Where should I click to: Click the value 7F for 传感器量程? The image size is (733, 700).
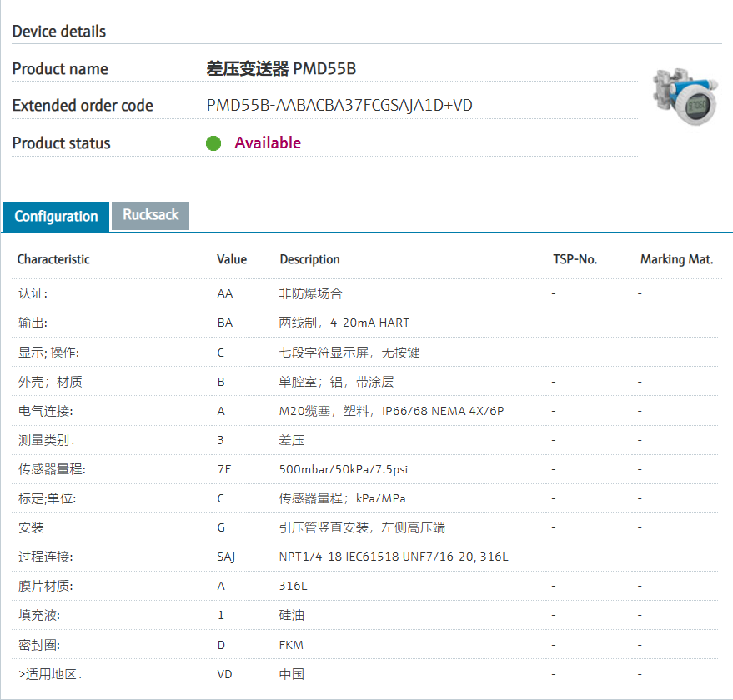click(223, 469)
